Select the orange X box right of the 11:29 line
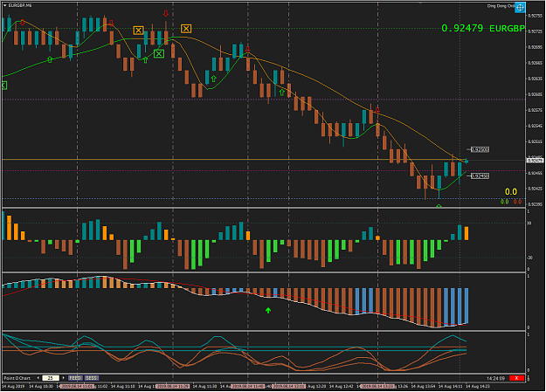Viewport: 546px width, 392px height. tap(186, 29)
